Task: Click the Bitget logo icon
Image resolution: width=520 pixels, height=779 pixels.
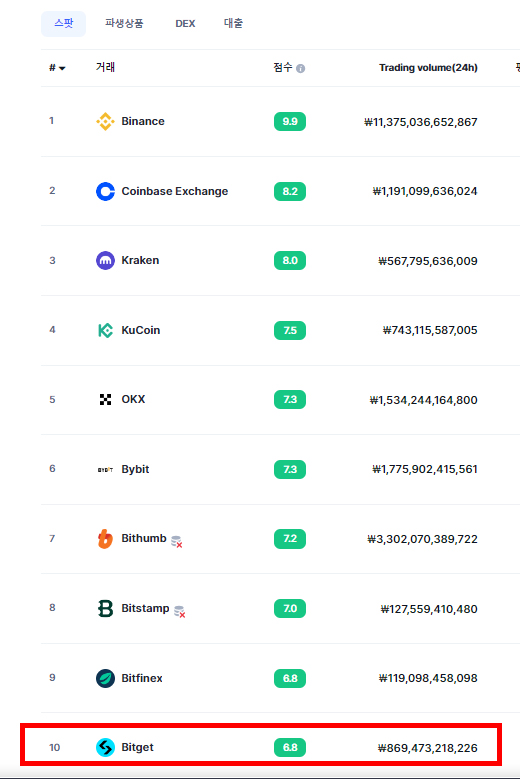Action: click(105, 747)
